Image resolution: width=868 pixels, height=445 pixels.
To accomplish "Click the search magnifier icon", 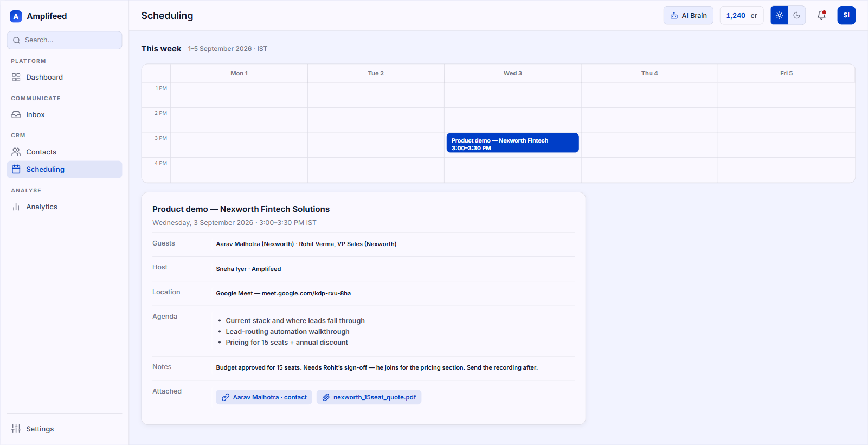I will (17, 40).
